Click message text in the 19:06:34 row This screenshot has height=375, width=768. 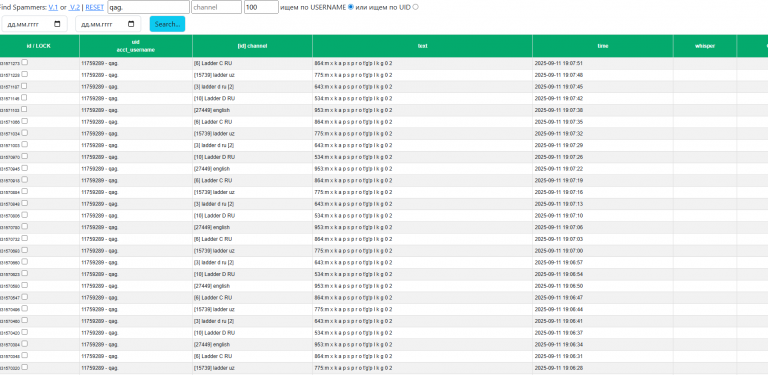tap(353, 345)
